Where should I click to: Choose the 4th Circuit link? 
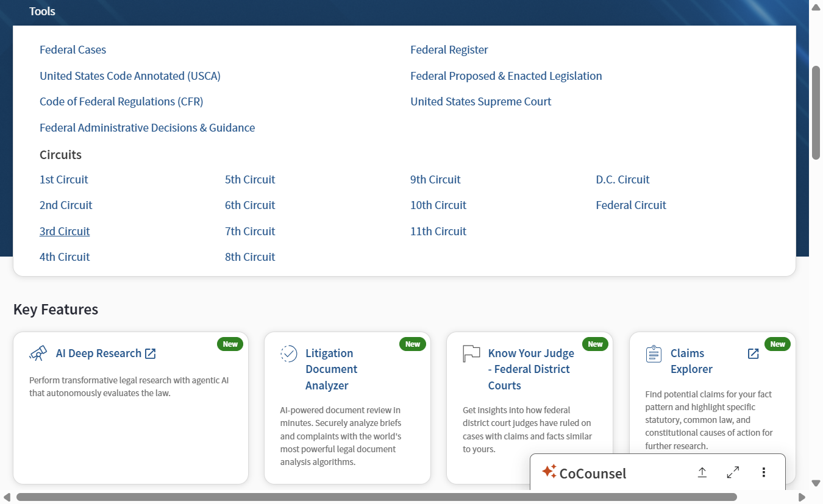65,257
